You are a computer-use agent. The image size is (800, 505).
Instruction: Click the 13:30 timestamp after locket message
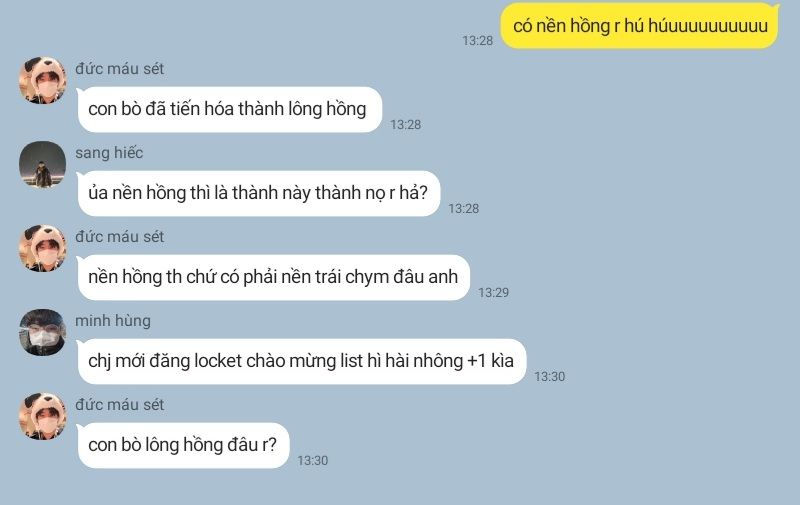(549, 377)
